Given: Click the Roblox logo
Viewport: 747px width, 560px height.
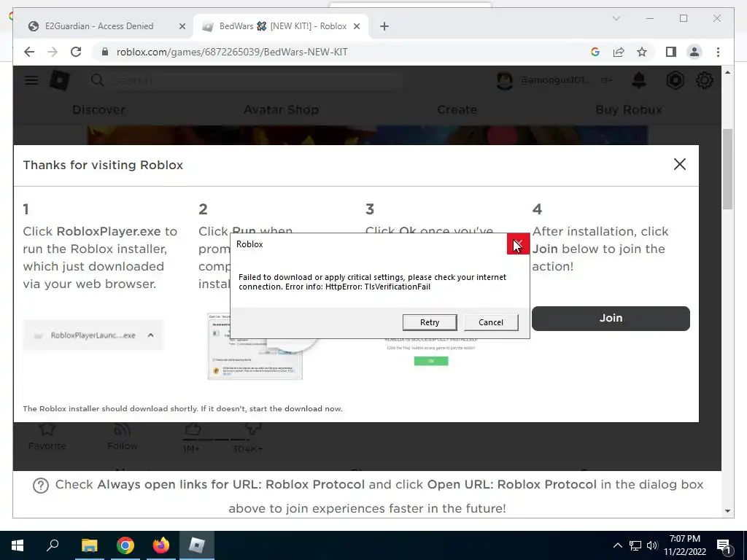Looking at the screenshot, I should [x=60, y=80].
